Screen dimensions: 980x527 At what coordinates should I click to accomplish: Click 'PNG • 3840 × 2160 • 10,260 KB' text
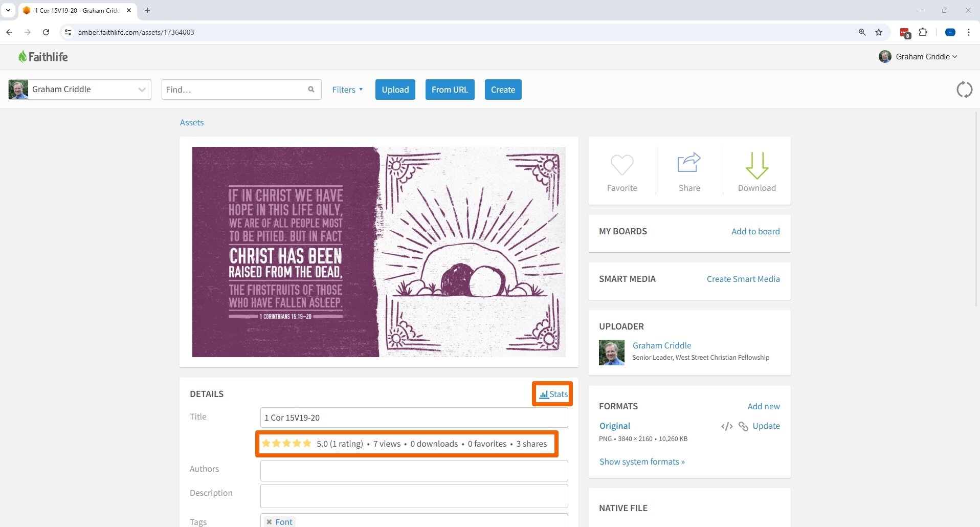[643, 439]
